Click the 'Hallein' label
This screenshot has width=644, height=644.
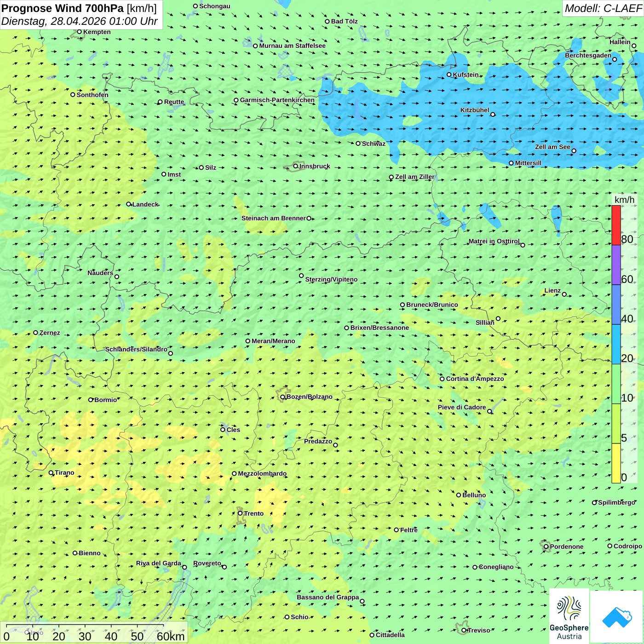click(x=620, y=42)
